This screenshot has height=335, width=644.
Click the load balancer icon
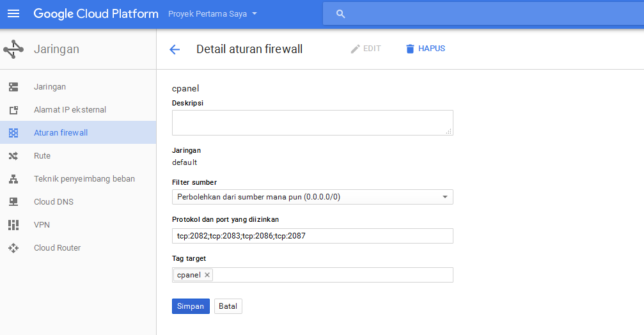click(13, 179)
